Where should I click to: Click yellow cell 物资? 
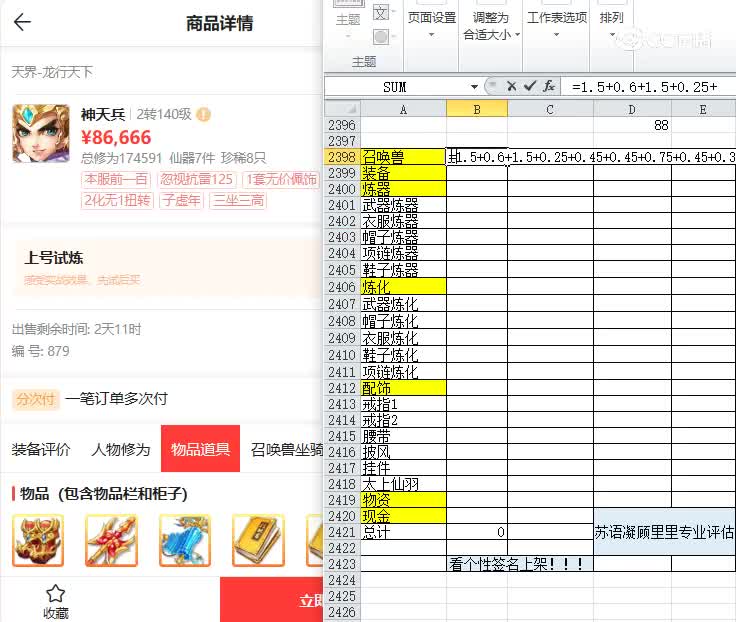403,500
